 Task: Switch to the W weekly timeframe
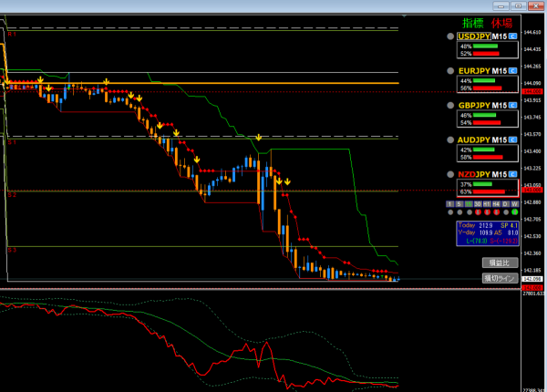pyautogui.click(x=514, y=203)
